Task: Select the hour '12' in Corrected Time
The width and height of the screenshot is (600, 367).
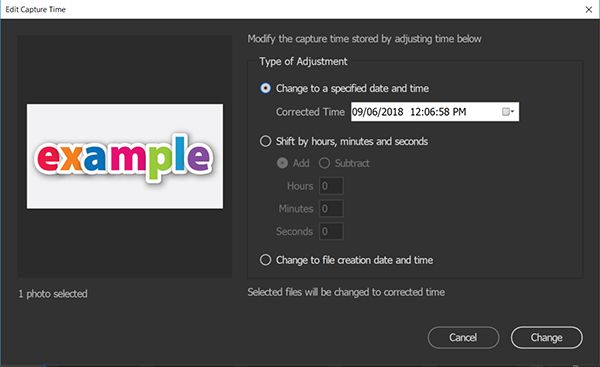Action: pos(415,112)
